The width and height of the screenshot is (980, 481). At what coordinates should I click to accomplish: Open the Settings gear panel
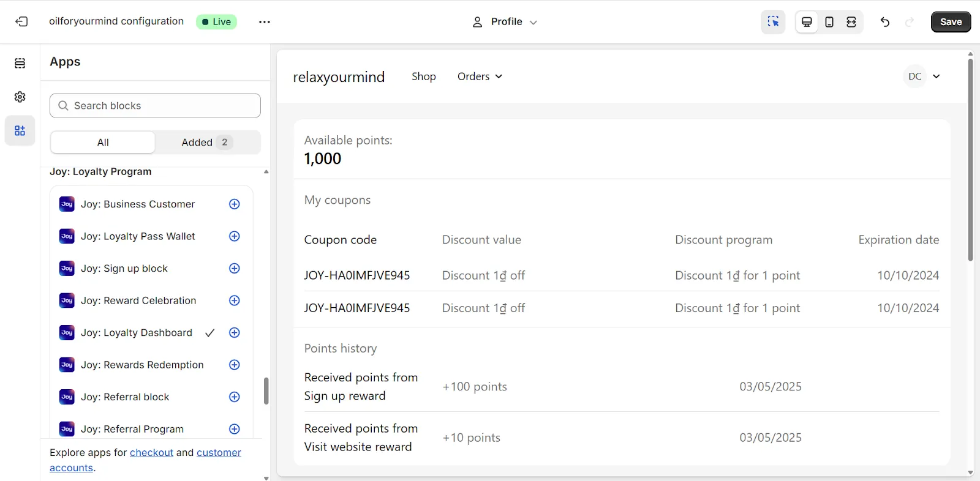tap(20, 97)
